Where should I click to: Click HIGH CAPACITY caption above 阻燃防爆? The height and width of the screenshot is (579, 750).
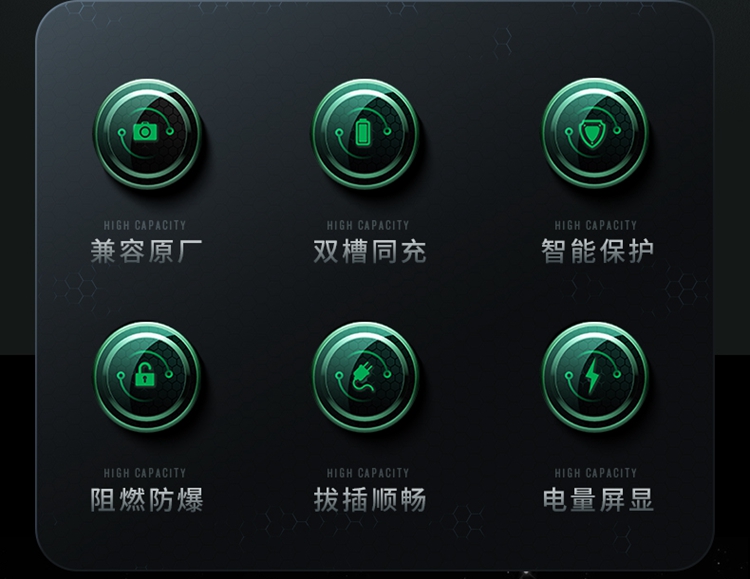(x=144, y=473)
